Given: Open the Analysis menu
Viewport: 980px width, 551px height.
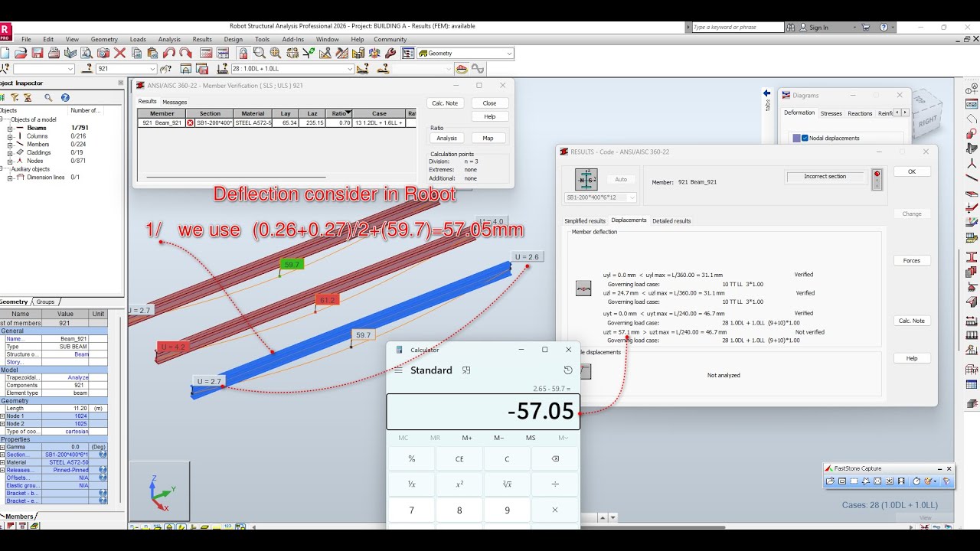Looking at the screenshot, I should coord(169,39).
